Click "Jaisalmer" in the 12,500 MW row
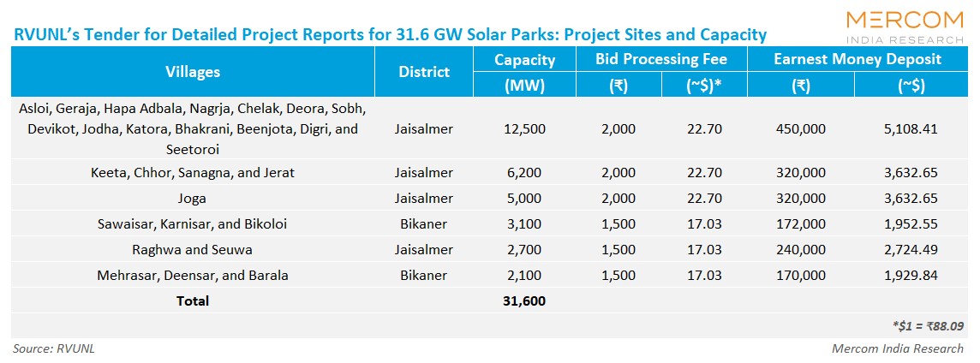The image size is (980, 363). coord(424,129)
